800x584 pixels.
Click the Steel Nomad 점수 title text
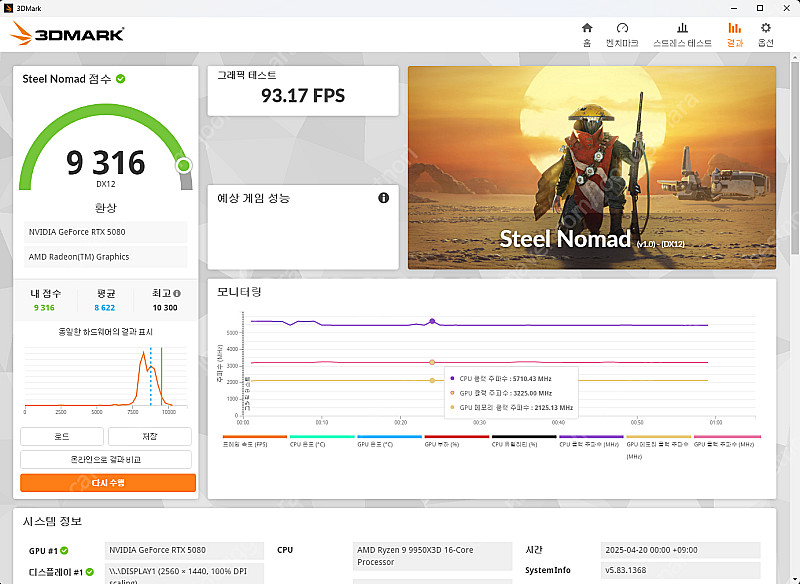coord(67,79)
